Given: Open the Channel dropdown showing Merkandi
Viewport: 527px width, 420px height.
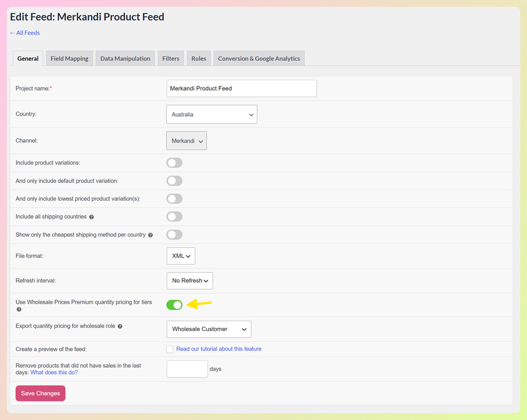Looking at the screenshot, I should coord(186,141).
